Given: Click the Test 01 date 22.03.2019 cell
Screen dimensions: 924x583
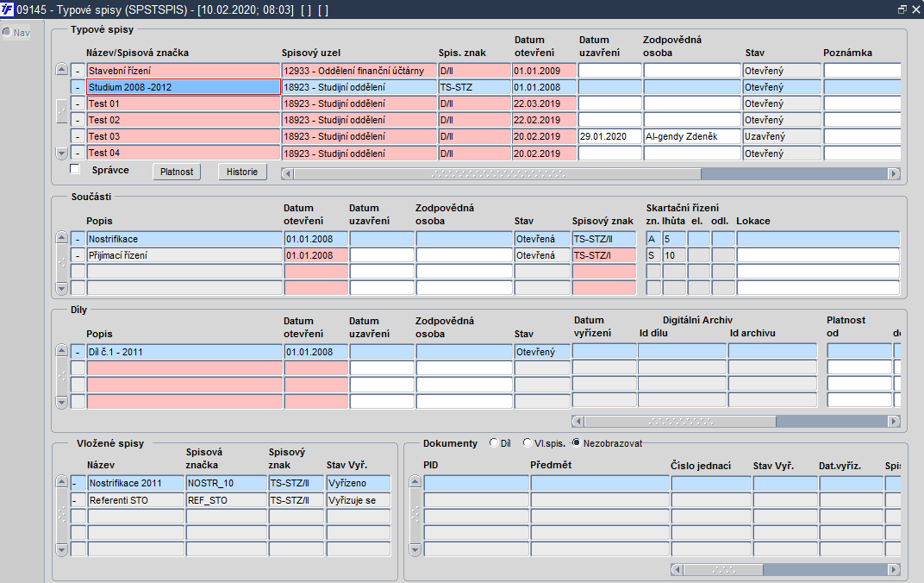Looking at the screenshot, I should coord(544,103).
